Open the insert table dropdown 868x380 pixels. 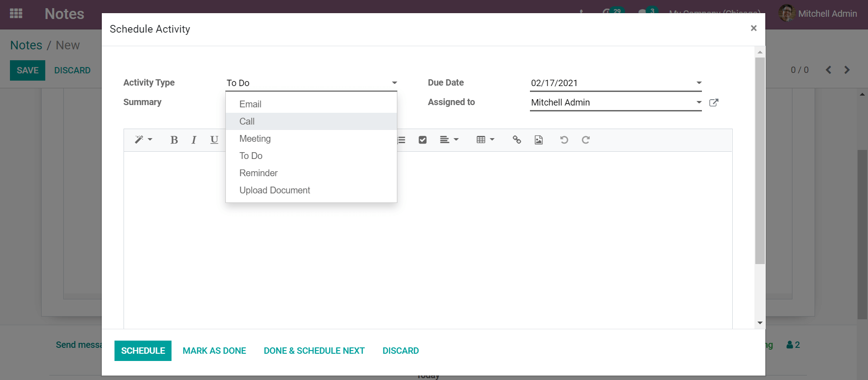[485, 140]
